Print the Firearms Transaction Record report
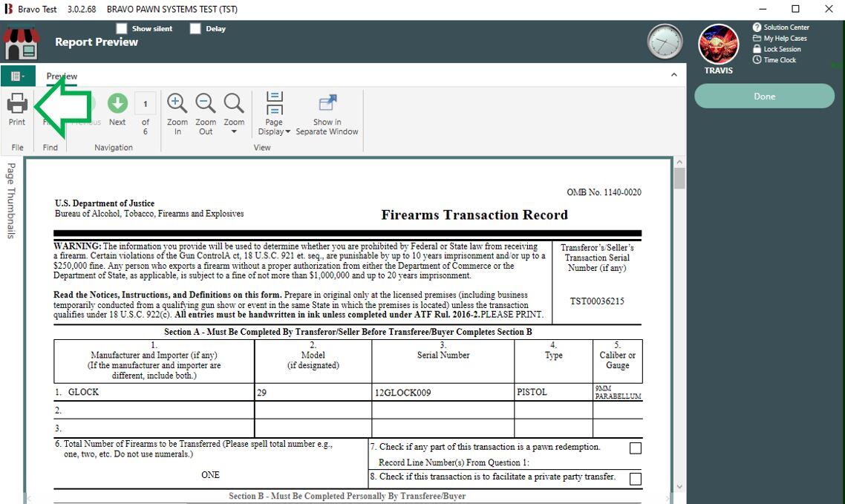Screen dimensions: 845x504 [x=17, y=109]
